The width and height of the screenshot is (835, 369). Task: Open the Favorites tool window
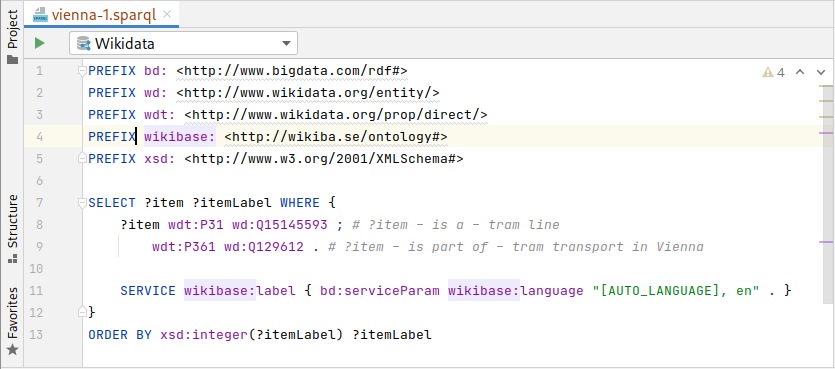point(12,321)
